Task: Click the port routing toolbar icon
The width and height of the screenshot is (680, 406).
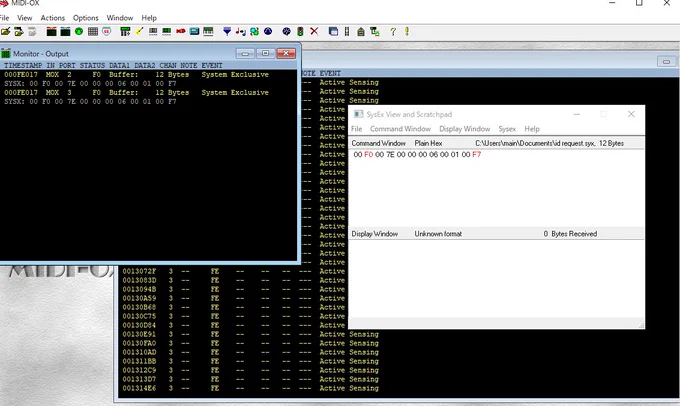Action: click(x=375, y=31)
